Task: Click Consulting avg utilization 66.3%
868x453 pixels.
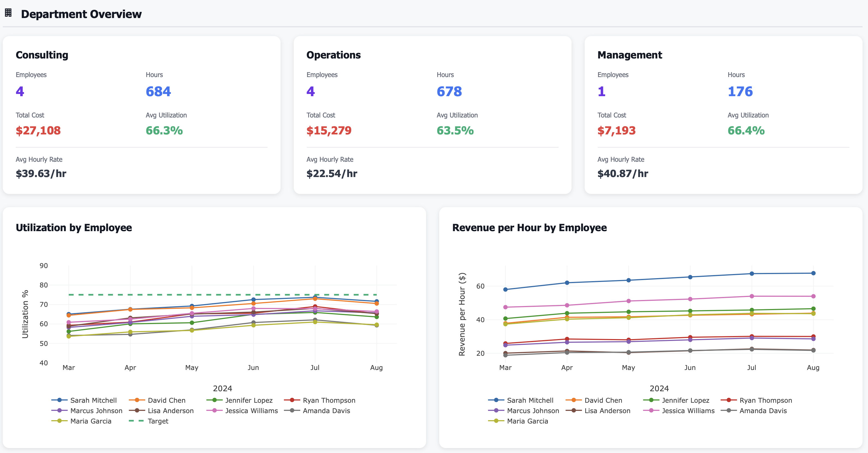Action: [164, 131]
